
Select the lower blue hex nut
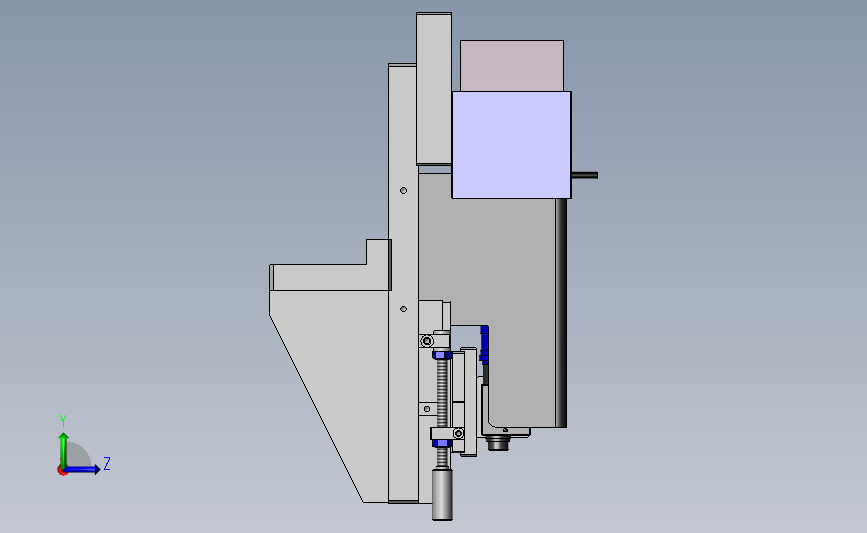[442, 443]
